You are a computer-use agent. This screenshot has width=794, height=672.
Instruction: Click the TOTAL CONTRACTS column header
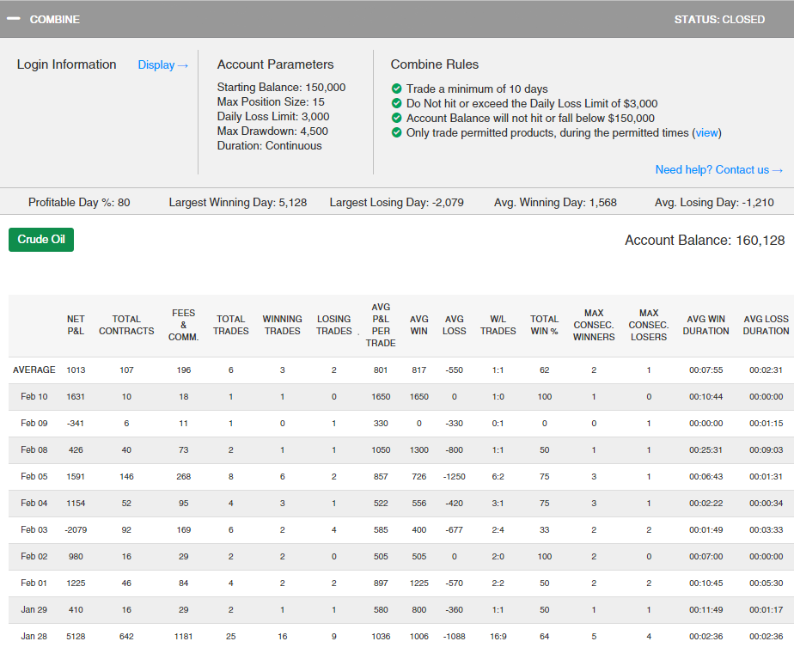point(126,325)
